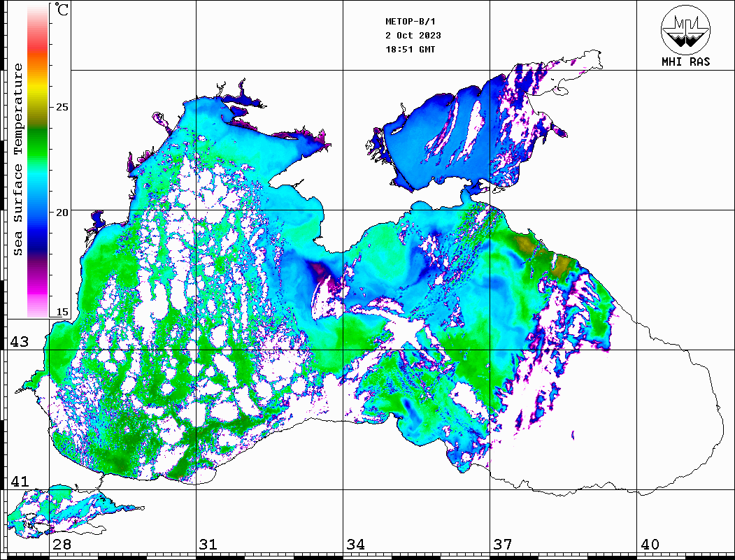Screen dimensions: 735x560
Task: Click longitude label '34'
Action: tap(356, 544)
